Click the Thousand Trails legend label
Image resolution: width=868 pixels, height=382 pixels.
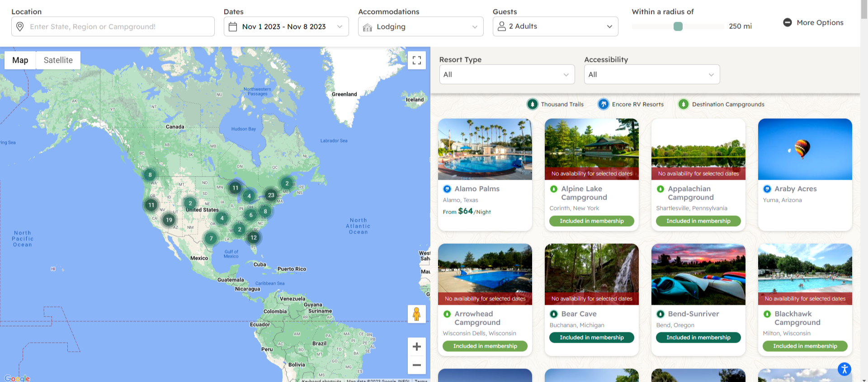coord(562,104)
